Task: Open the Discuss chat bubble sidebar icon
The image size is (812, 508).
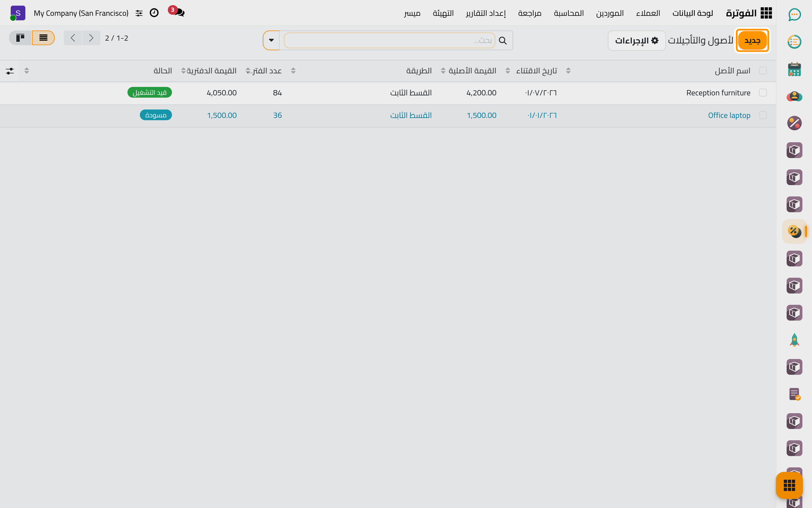Action: point(794,15)
